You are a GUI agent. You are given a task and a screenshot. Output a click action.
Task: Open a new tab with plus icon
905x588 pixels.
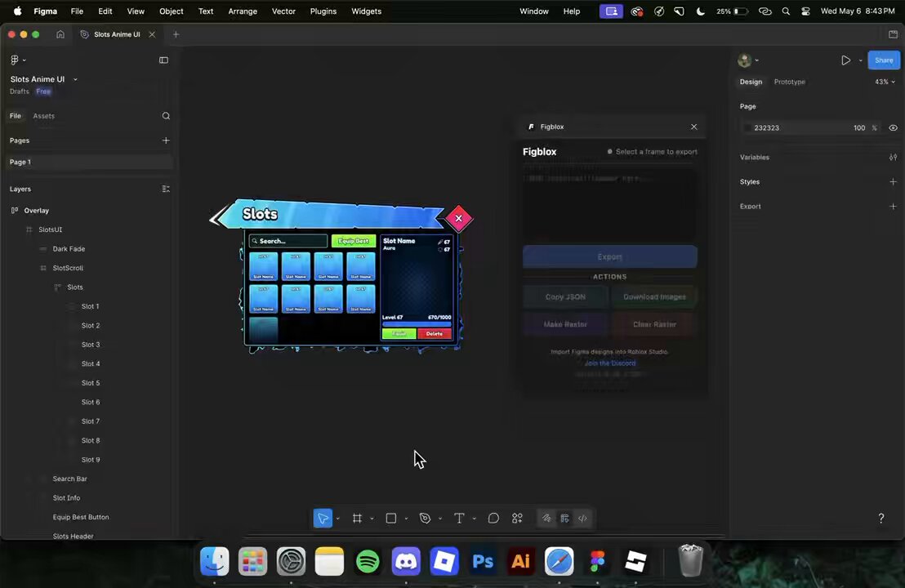(176, 34)
